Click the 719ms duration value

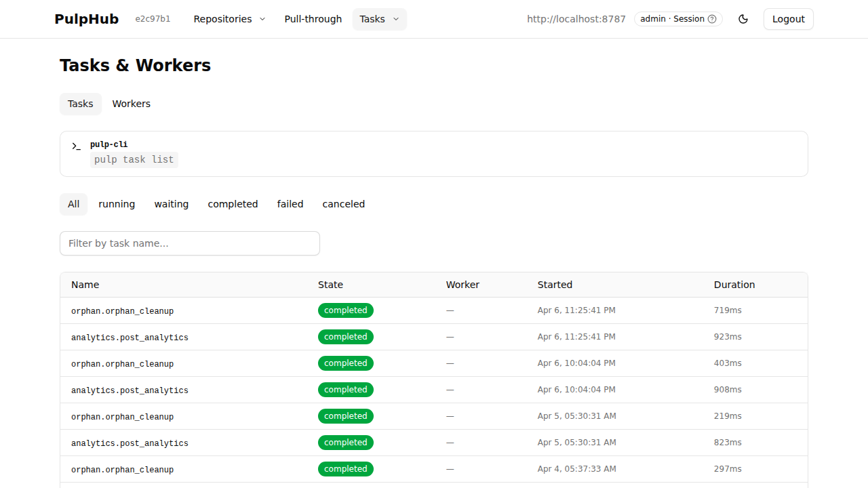728,310
